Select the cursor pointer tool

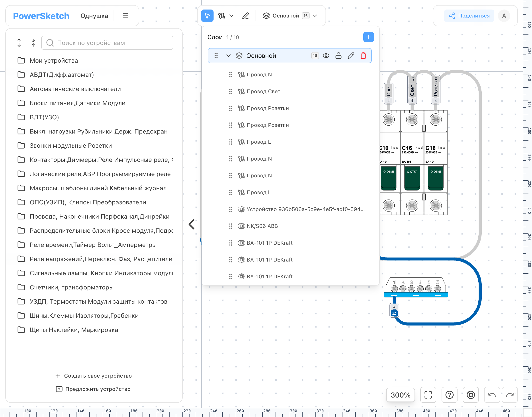point(207,16)
